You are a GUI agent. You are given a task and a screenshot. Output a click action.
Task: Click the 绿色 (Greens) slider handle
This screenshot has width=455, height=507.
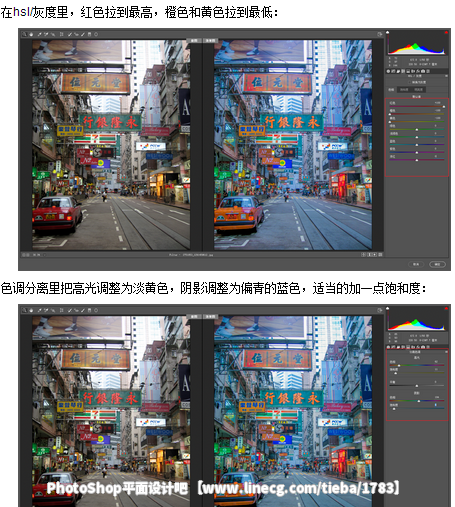pos(417,130)
